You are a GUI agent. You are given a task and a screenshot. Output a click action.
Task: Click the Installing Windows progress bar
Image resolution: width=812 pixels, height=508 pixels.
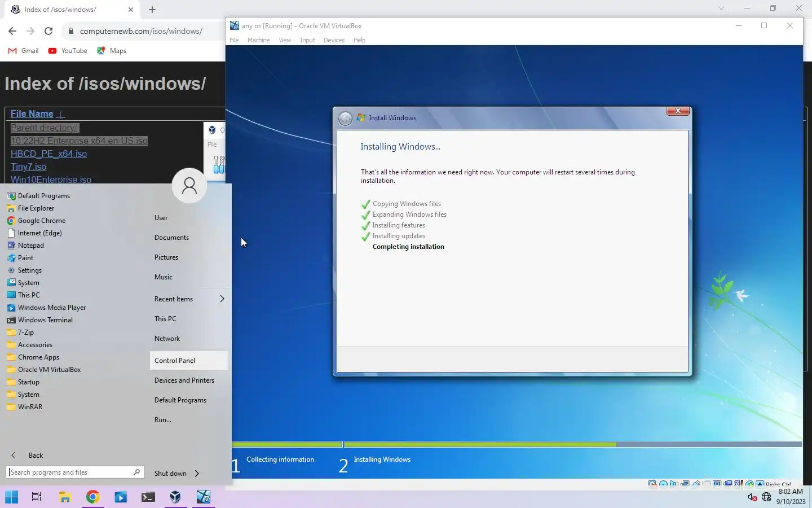pyautogui.click(x=573, y=444)
